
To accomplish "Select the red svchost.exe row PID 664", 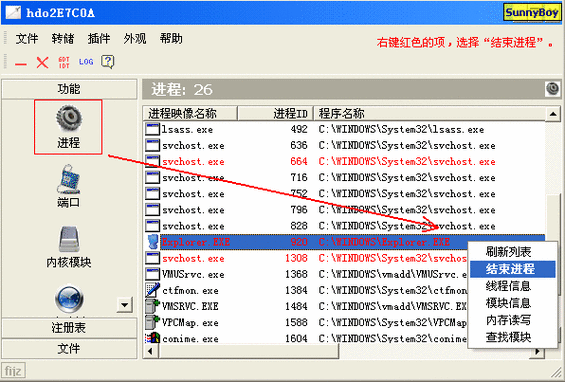I will [x=344, y=161].
